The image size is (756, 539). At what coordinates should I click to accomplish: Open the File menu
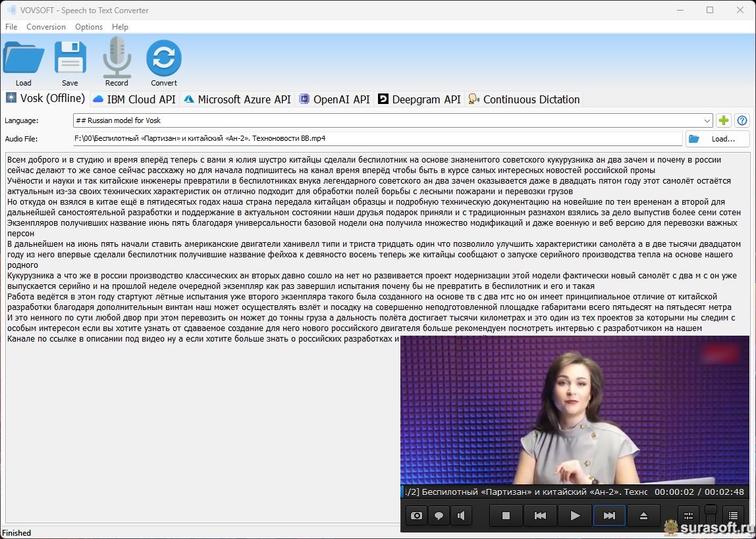coord(11,27)
